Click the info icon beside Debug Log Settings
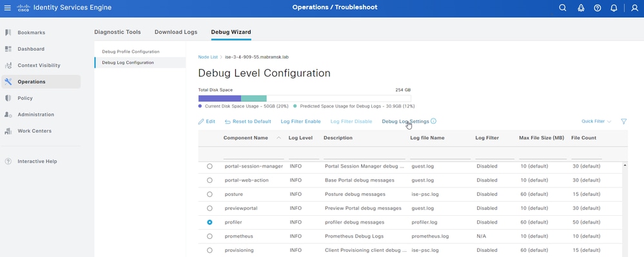Viewport: 644px width, 257px height. click(x=434, y=121)
